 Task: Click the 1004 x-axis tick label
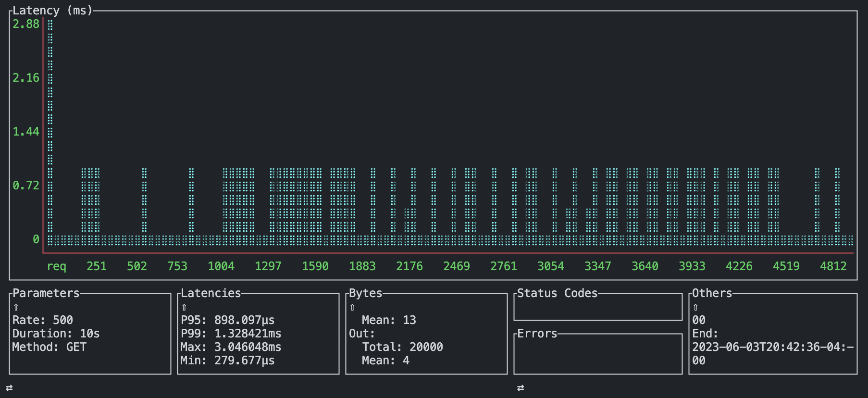(x=221, y=266)
